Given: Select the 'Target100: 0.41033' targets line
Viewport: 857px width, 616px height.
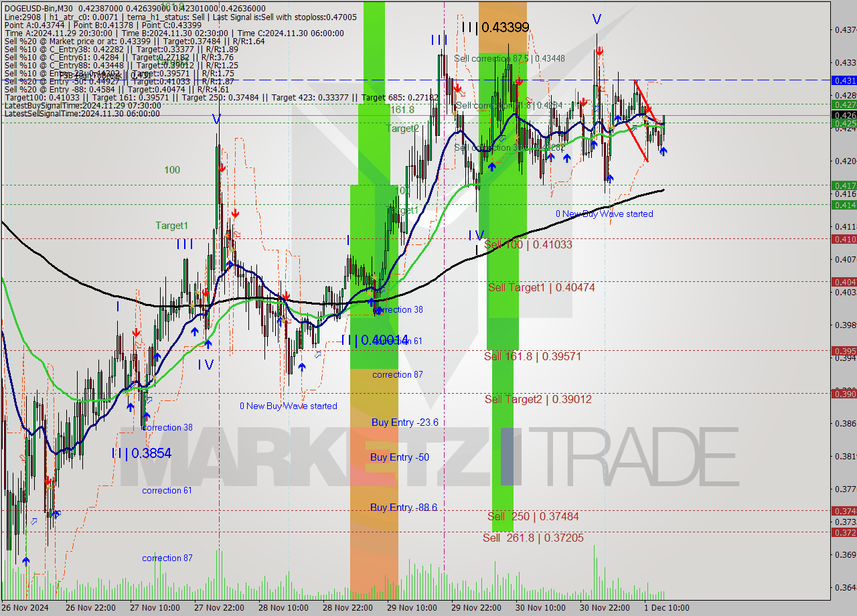Looking at the screenshot, I should click(222, 98).
